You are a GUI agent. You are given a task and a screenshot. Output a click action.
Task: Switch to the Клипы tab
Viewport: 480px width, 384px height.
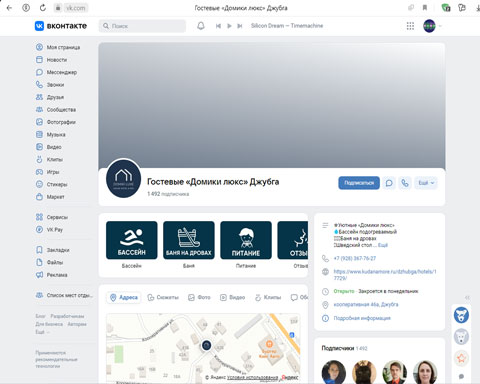pyautogui.click(x=268, y=297)
